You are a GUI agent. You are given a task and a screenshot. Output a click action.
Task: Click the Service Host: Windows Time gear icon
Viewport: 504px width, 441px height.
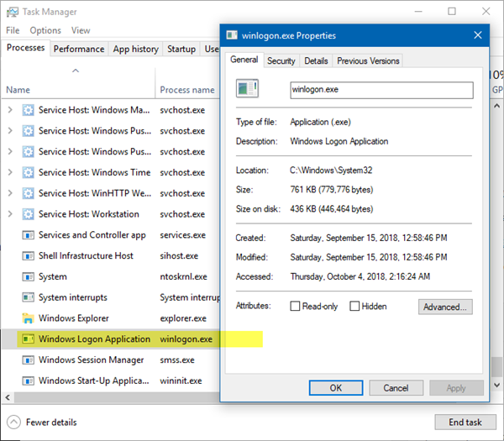click(x=29, y=173)
